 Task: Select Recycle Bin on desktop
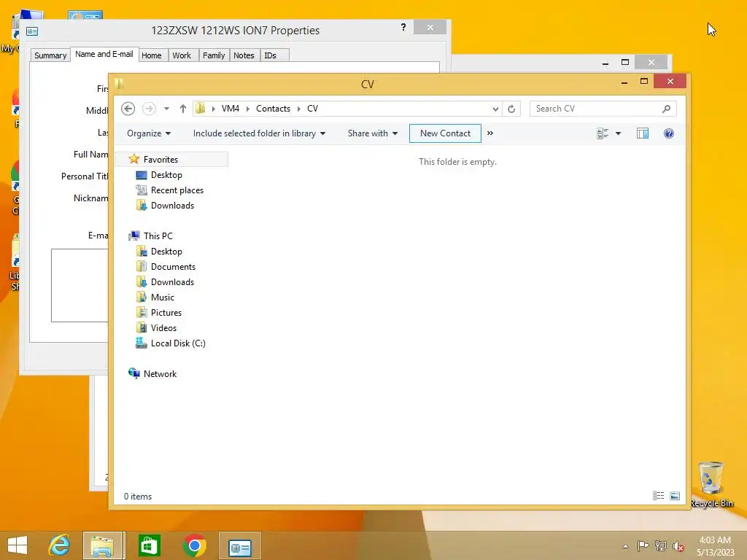coord(711,485)
